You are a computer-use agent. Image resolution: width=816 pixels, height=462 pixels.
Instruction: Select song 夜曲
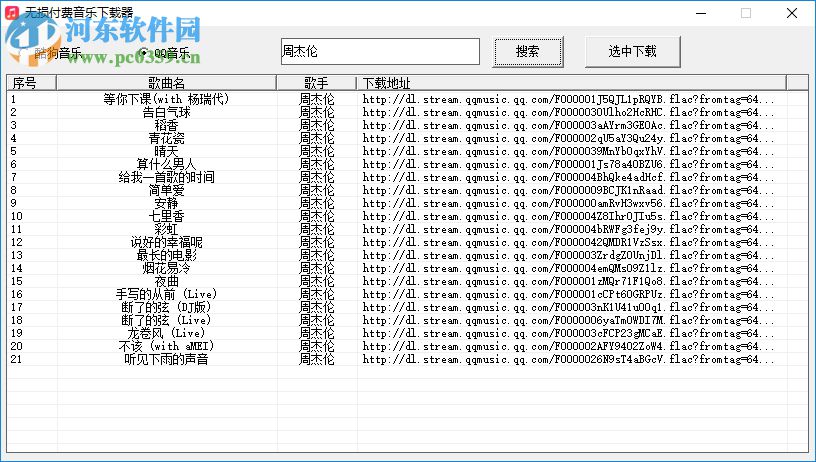pyautogui.click(x=166, y=281)
